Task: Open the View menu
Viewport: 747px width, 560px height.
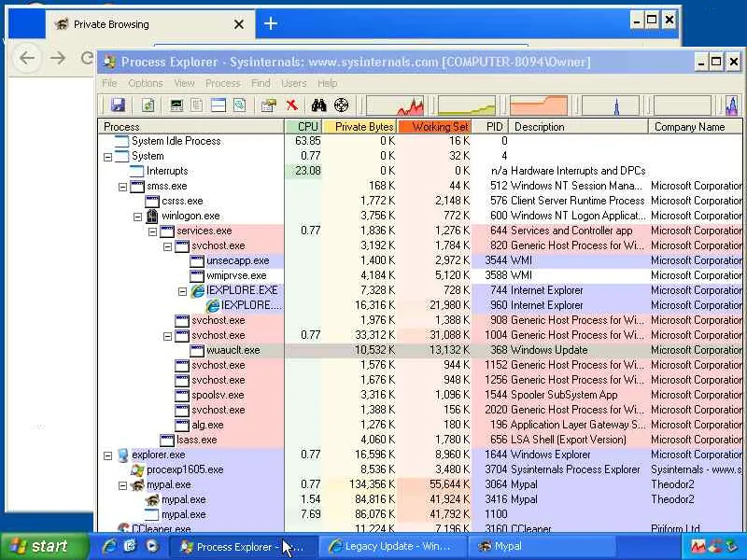Action: pyautogui.click(x=184, y=83)
